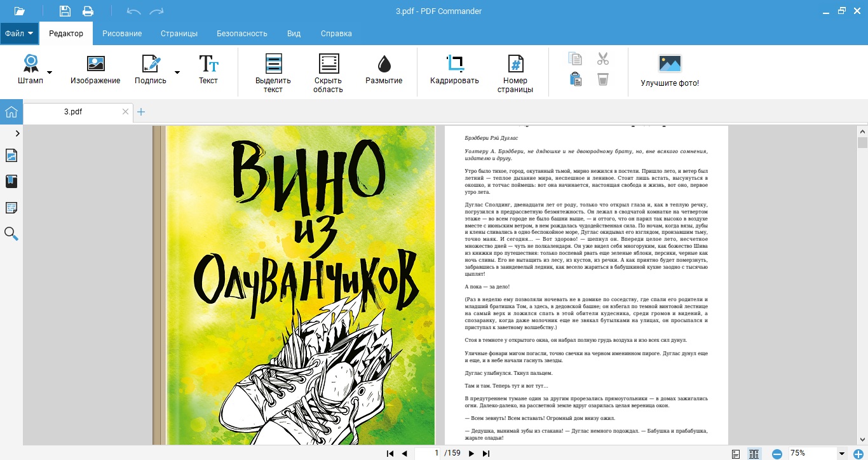Choose the Text (Текст) tool
Image resolution: width=868 pixels, height=460 pixels.
click(x=208, y=69)
